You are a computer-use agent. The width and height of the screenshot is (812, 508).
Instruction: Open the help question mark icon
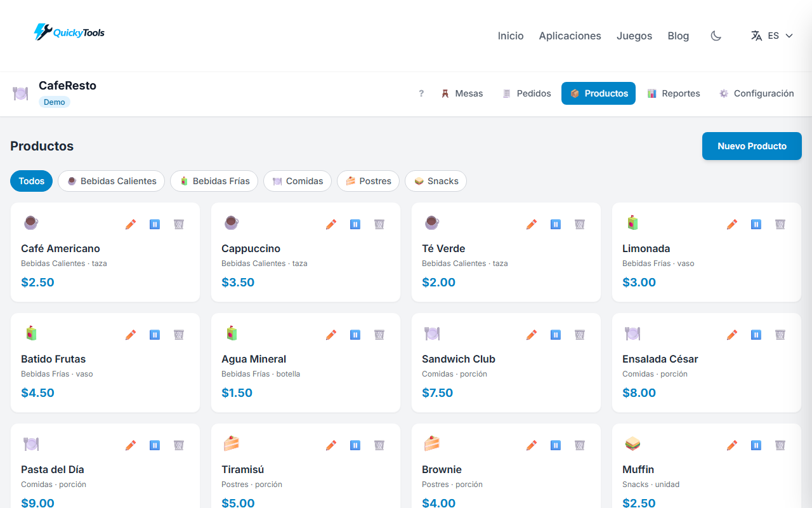(421, 93)
